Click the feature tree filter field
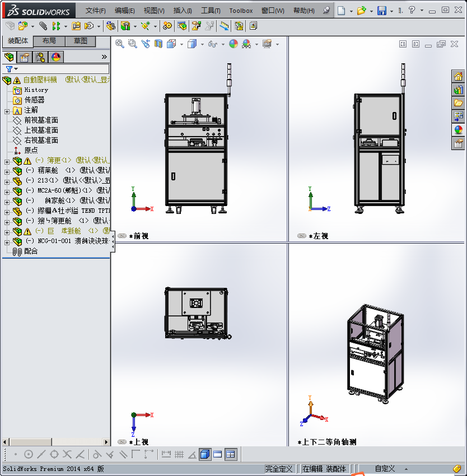Screen dimensions: 467x476 [56, 69]
